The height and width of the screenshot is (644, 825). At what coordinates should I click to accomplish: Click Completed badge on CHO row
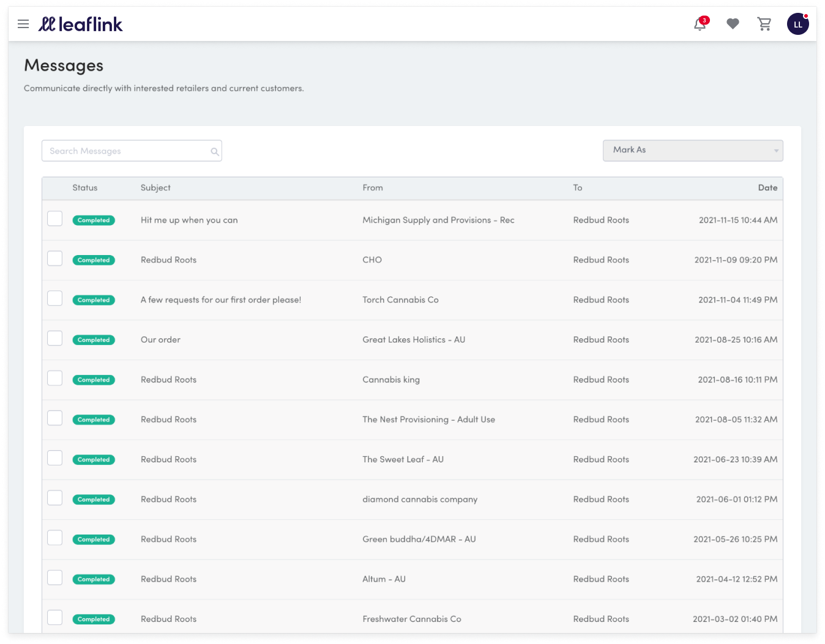pyautogui.click(x=94, y=260)
